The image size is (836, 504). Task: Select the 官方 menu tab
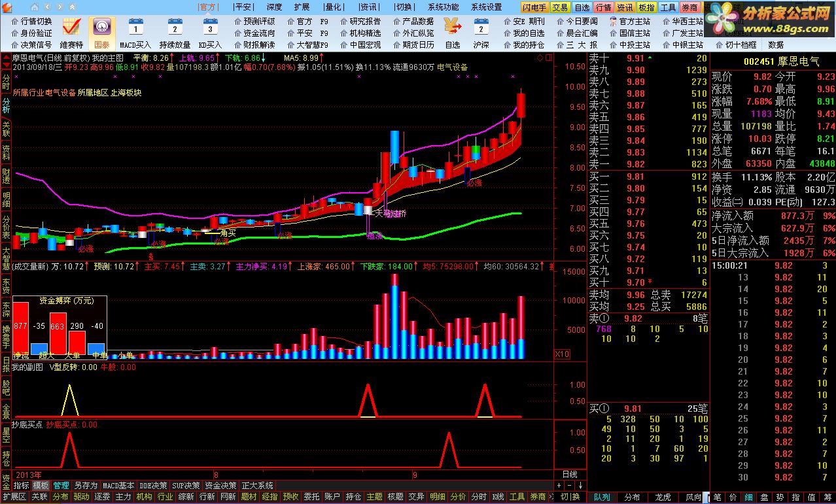pyautogui.click(x=208, y=7)
